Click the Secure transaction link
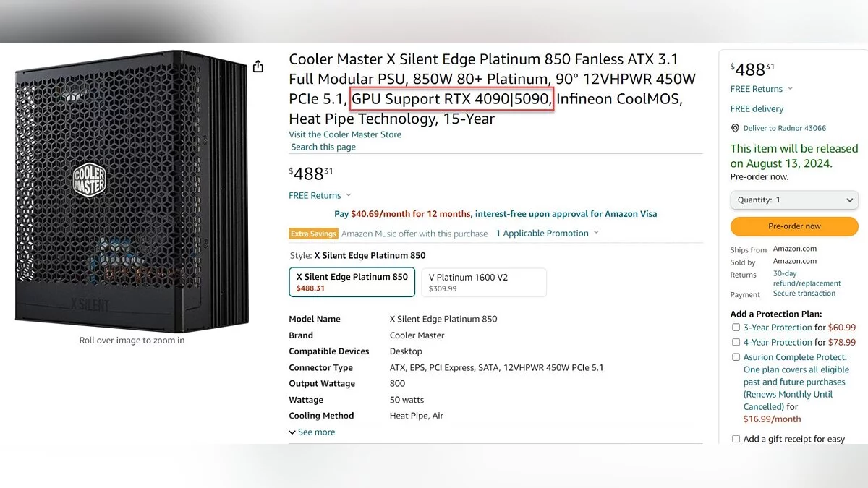 tap(804, 294)
